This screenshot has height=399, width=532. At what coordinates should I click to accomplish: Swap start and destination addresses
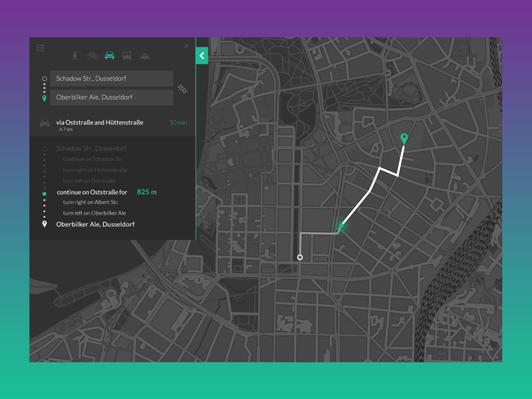[182, 88]
